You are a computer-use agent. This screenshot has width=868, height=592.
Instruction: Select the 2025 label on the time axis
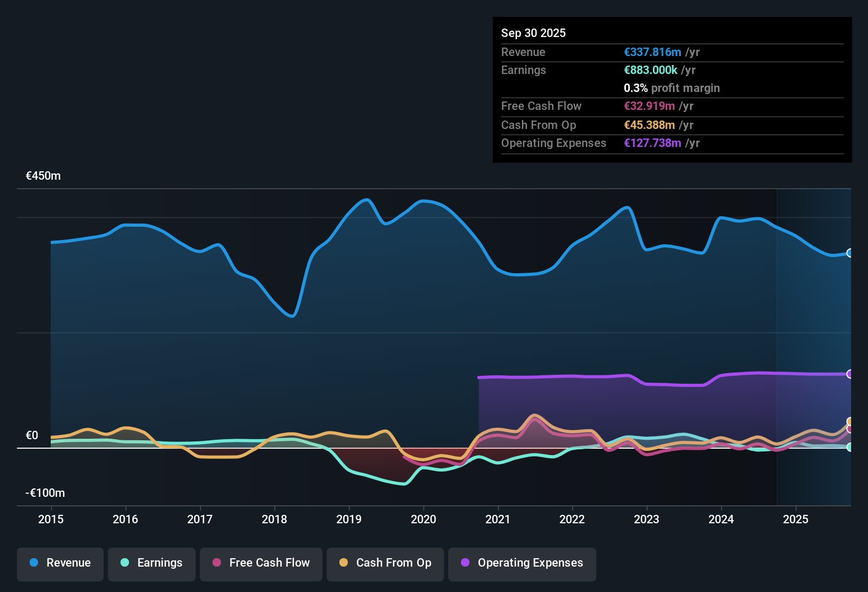796,520
